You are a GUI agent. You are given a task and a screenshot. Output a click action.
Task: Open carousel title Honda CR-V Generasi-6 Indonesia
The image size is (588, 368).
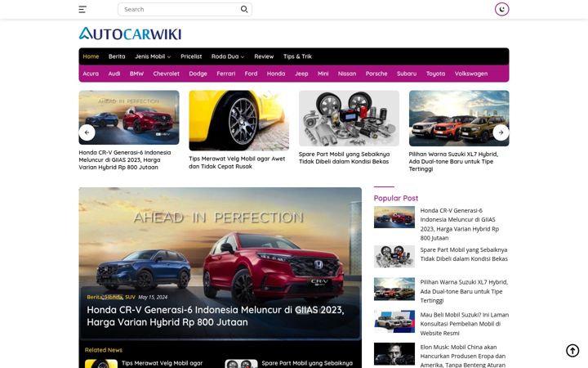[x=125, y=160]
